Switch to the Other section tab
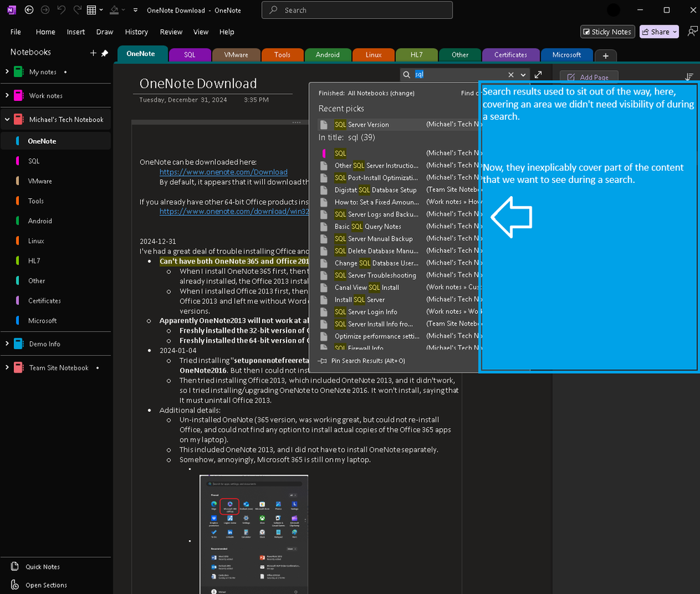This screenshot has height=594, width=700. [x=460, y=55]
